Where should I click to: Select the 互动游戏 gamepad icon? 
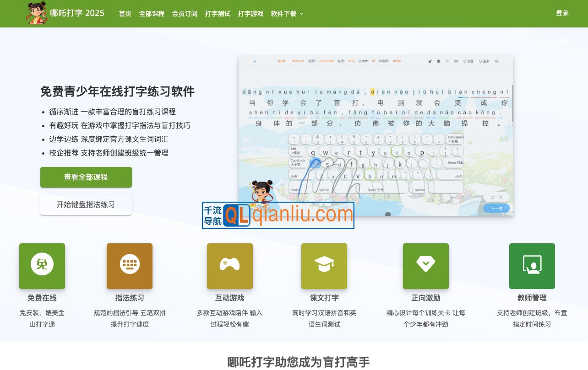[x=230, y=266]
